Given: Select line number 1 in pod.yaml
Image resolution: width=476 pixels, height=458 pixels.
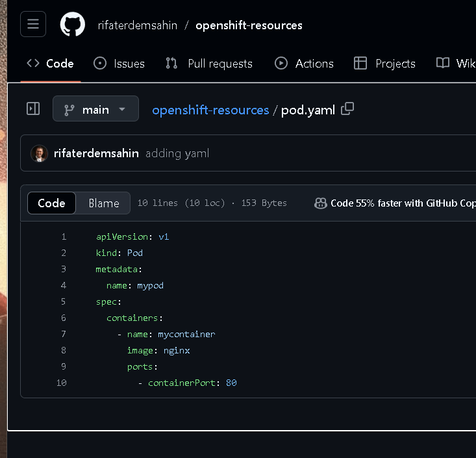Looking at the screenshot, I should pyautogui.click(x=64, y=236).
